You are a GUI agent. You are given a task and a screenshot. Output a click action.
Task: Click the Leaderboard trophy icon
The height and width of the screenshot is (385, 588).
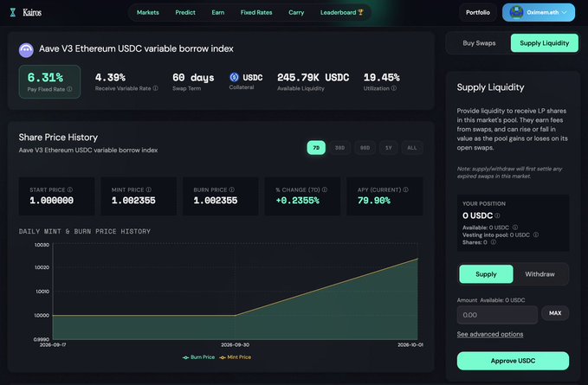click(361, 12)
